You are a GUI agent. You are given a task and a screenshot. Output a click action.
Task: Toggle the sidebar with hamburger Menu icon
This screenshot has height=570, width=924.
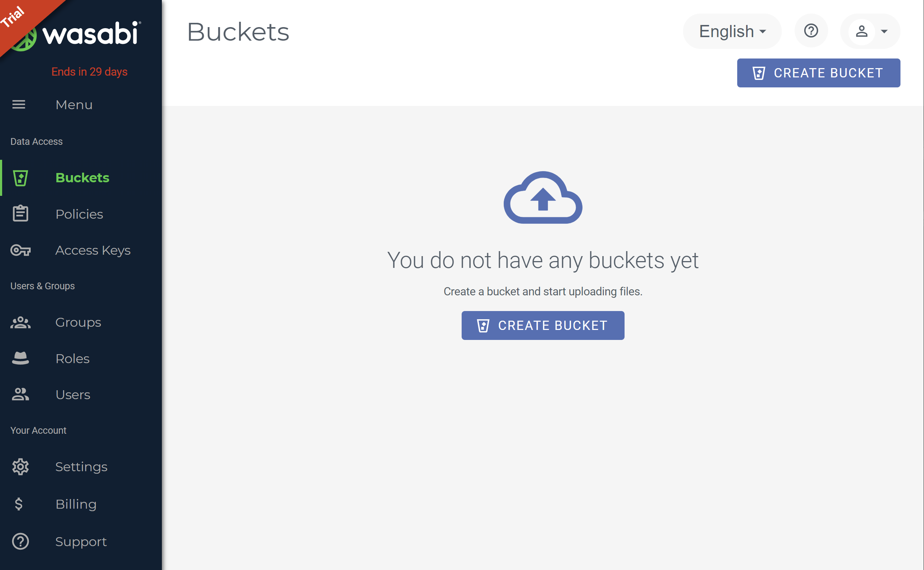pyautogui.click(x=19, y=105)
